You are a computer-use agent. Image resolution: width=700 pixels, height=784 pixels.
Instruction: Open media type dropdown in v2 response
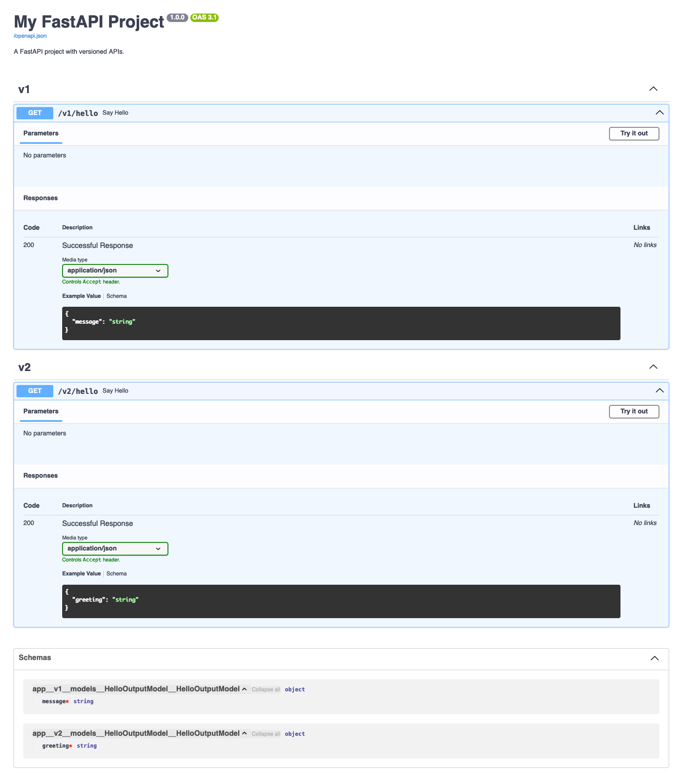point(115,549)
